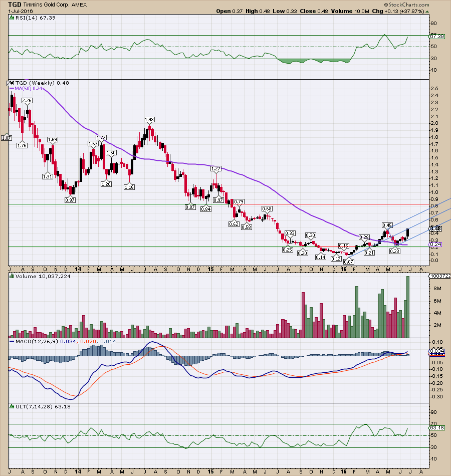Click the 0.14 low price label
This screenshot has height=476, width=451.
[x=321, y=257]
